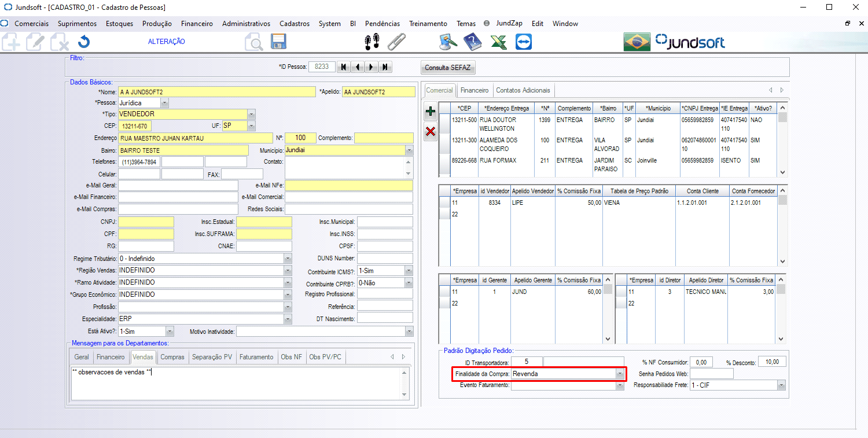Expand the Finalidade da Compra dropdown
The image size is (868, 438).
pyautogui.click(x=620, y=374)
